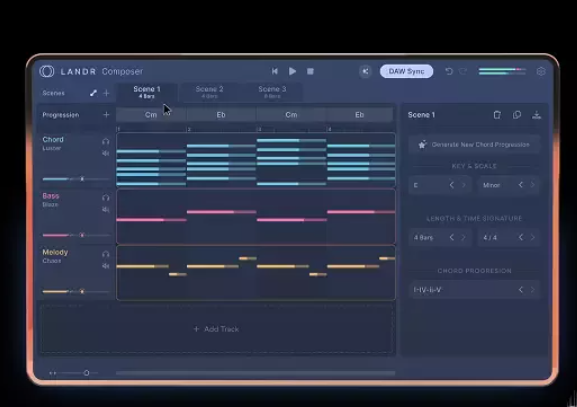Image resolution: width=577 pixels, height=407 pixels.
Task: Switch to the Scene 1 tab
Action: coord(147,92)
